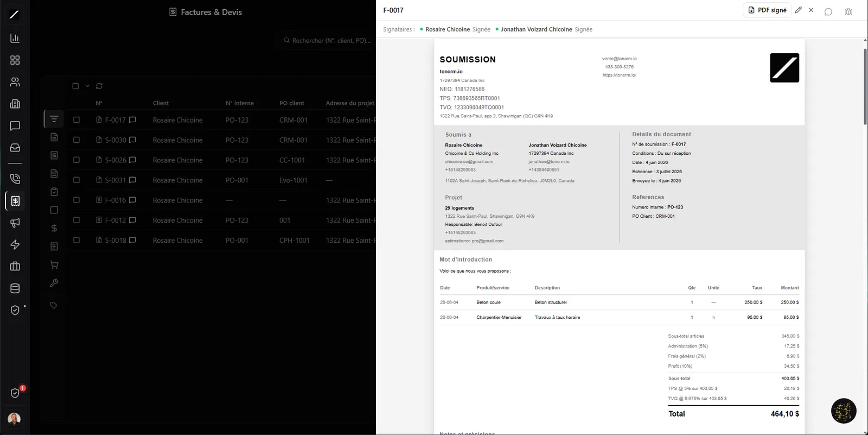
Task: Click signataire Jonathan Voizard Chicoine
Action: click(x=536, y=29)
